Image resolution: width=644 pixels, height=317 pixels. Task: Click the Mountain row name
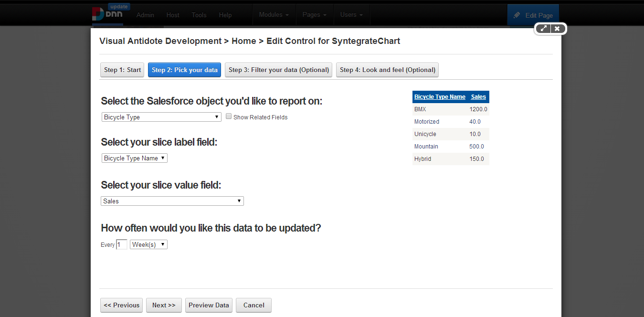[426, 147]
